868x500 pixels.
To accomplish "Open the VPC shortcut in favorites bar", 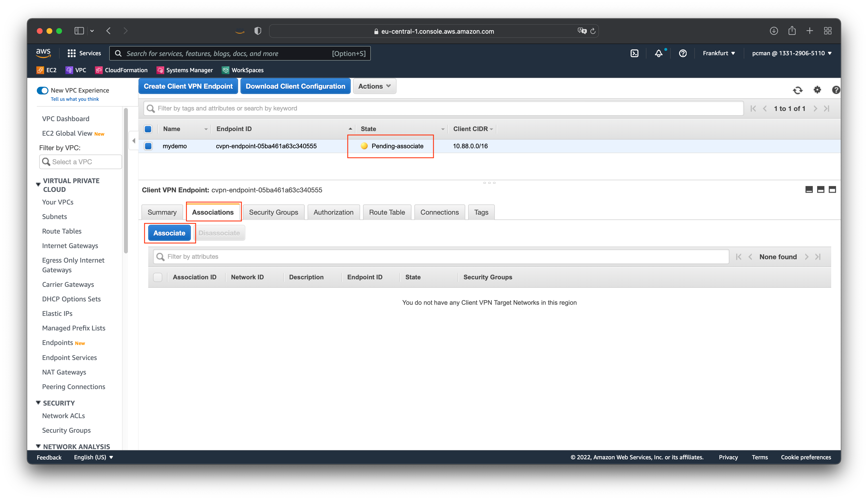I will 76,70.
